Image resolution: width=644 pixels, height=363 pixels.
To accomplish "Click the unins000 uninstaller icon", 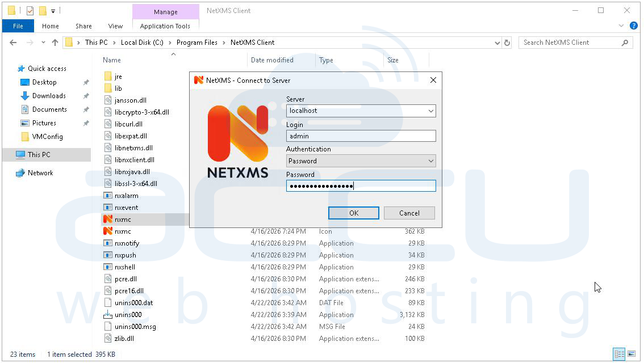I will [107, 315].
